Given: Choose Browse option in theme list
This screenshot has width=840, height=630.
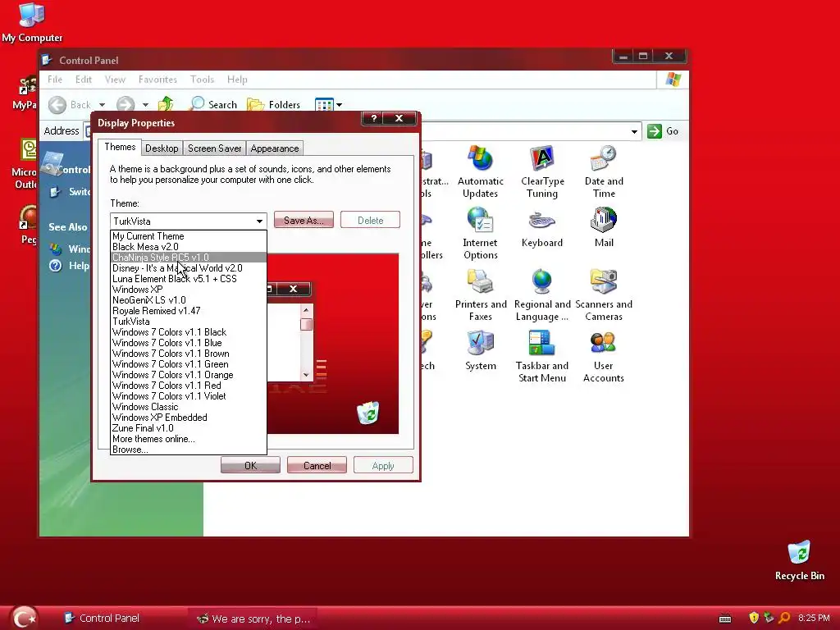Looking at the screenshot, I should pyautogui.click(x=188, y=450).
